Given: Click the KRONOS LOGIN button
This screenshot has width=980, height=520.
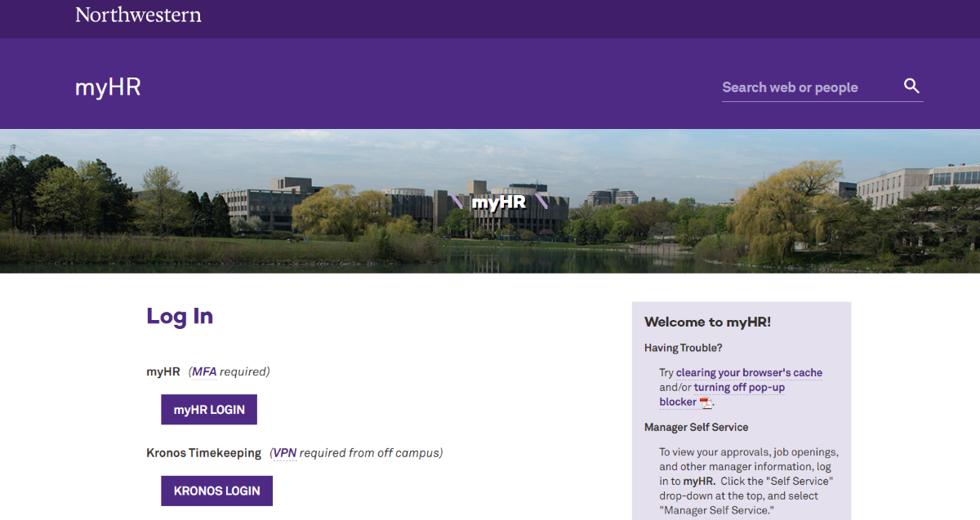Looking at the screenshot, I should pyautogui.click(x=216, y=491).
